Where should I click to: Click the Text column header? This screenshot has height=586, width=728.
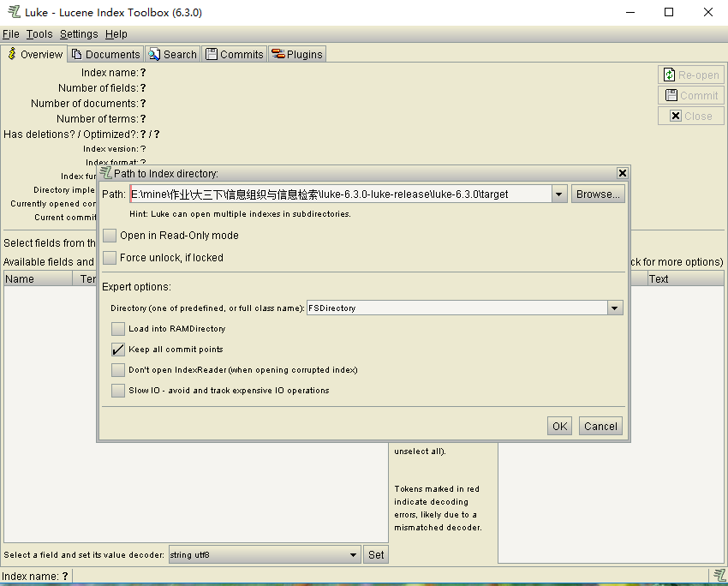pyautogui.click(x=685, y=279)
